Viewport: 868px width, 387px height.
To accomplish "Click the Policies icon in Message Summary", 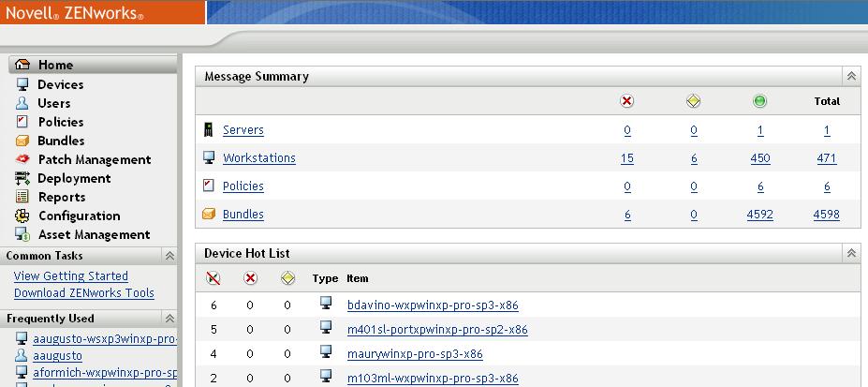I will tap(209, 186).
